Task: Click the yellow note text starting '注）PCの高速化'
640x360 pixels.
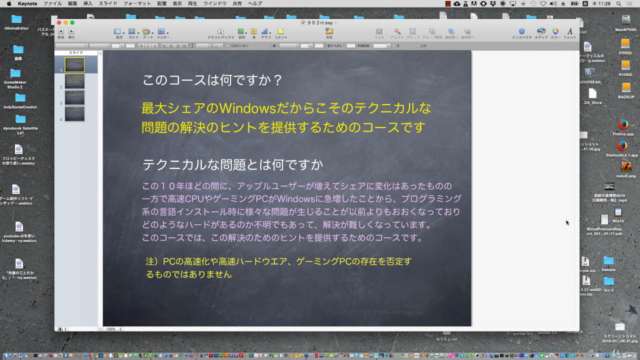Action: coord(278,268)
